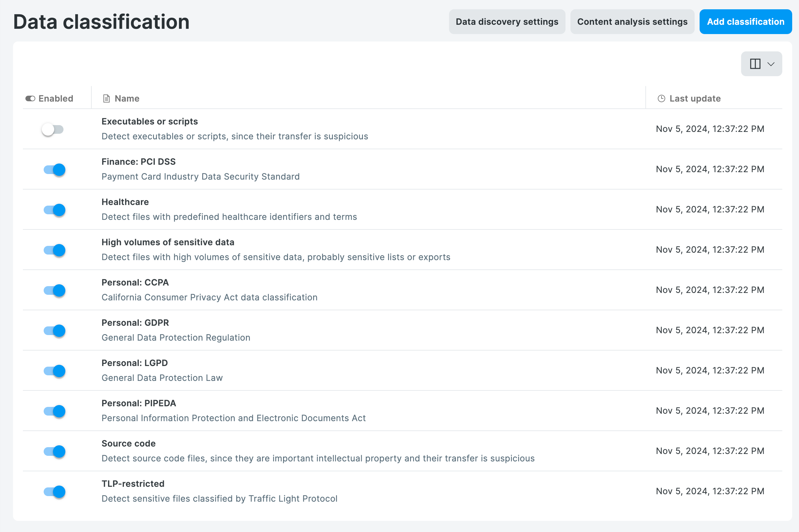Image resolution: width=799 pixels, height=532 pixels.
Task: Select the Source code classification name
Action: coord(128,443)
